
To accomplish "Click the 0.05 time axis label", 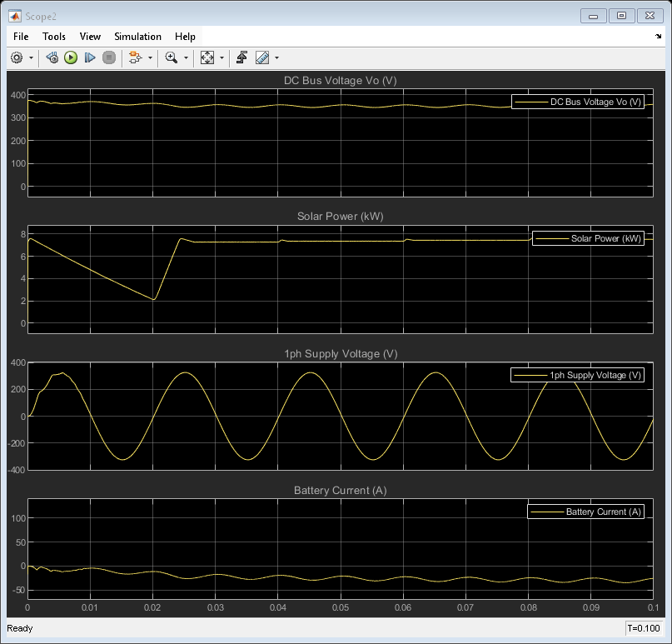I will (x=341, y=607).
